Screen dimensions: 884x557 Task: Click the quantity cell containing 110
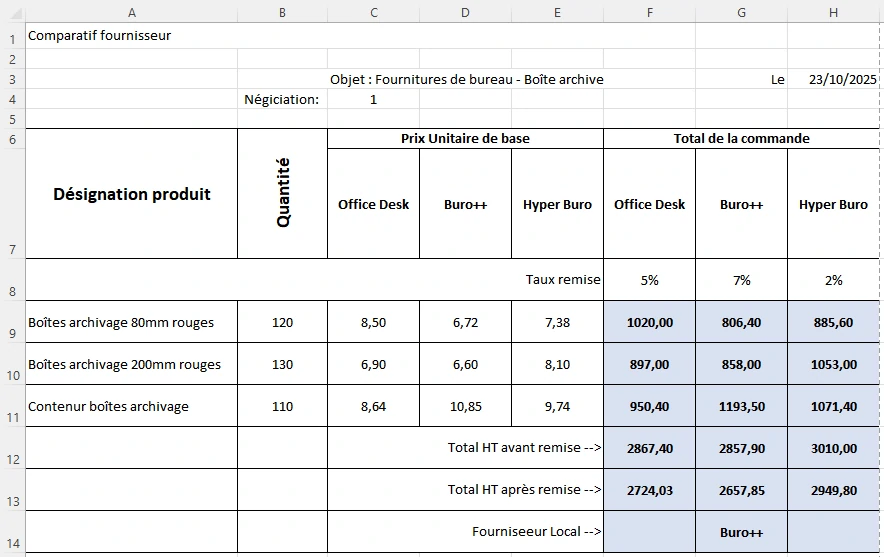click(282, 407)
